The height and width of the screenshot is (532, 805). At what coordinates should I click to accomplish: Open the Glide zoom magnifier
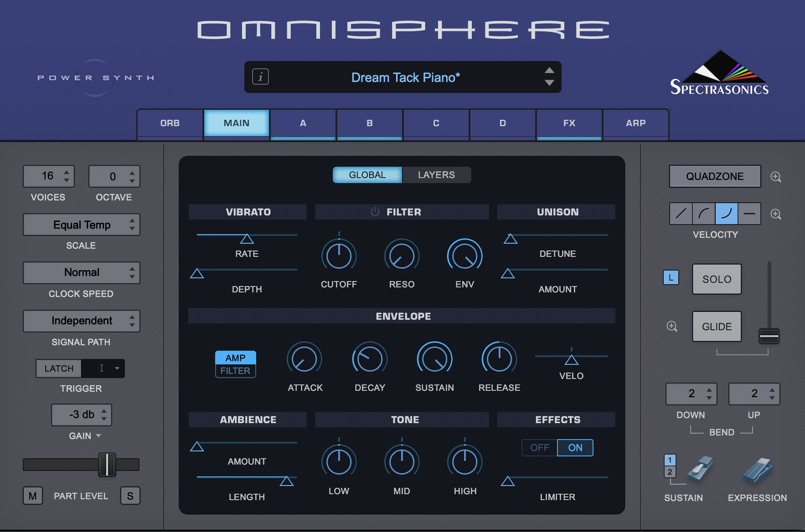point(672,326)
